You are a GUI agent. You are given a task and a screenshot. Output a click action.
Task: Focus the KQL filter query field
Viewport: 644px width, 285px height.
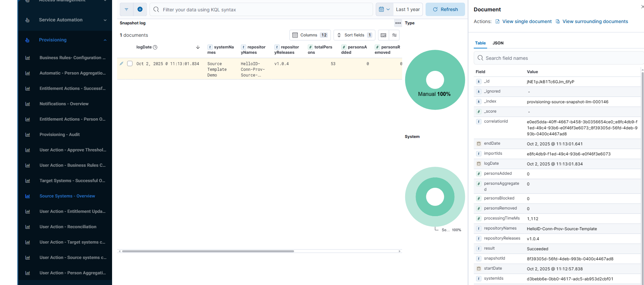point(261,9)
